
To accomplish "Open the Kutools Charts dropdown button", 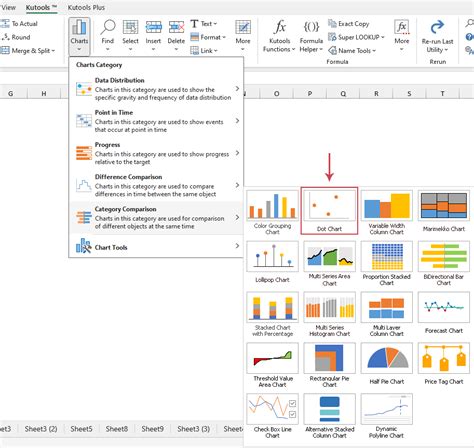I will 79,36.
